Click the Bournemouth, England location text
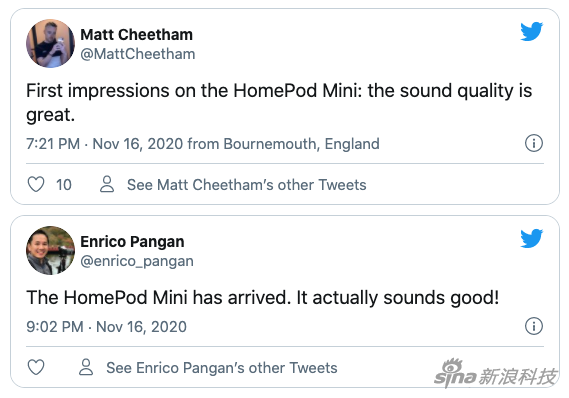Screen dimensions: 569x398 (x=302, y=144)
